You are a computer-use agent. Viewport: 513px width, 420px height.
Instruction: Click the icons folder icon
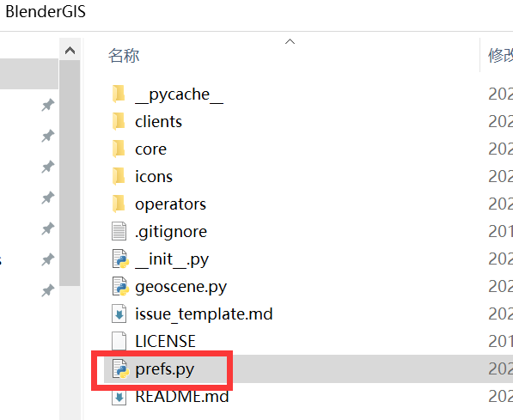(119, 177)
